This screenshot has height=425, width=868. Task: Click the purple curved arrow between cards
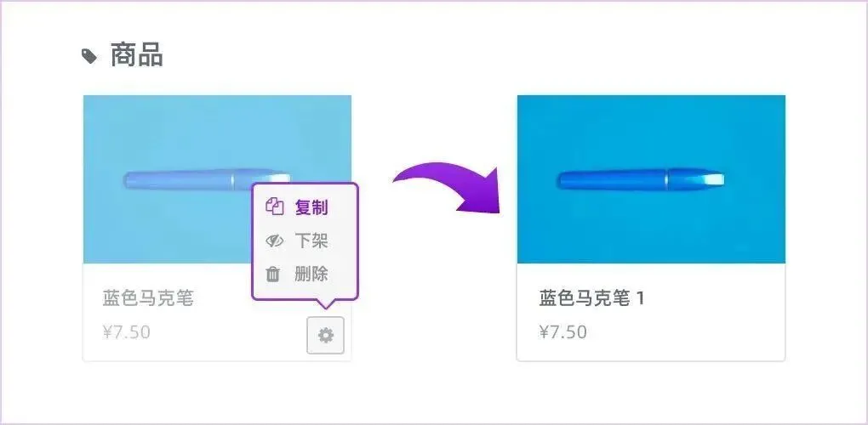coord(447,187)
